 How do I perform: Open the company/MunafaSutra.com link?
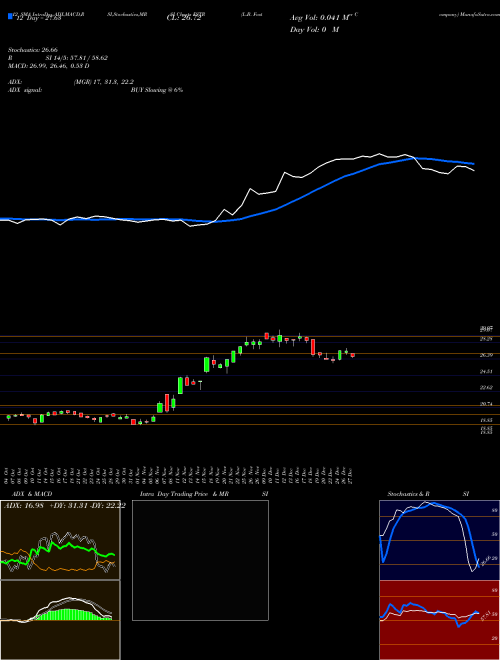(x=469, y=14)
